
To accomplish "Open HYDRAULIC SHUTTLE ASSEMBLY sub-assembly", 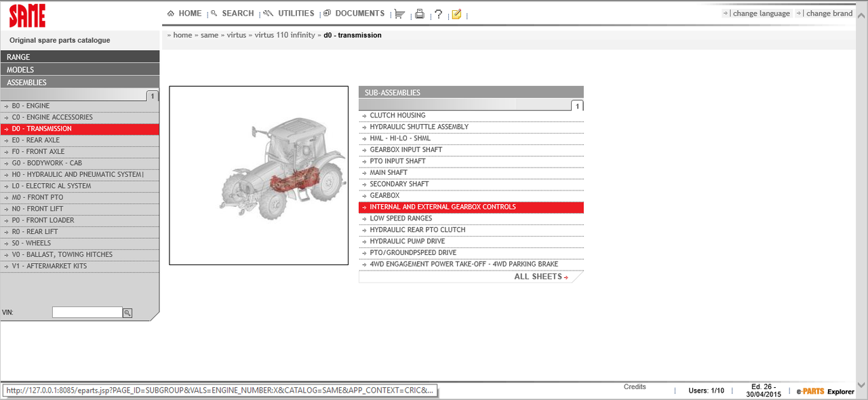I will (471, 127).
